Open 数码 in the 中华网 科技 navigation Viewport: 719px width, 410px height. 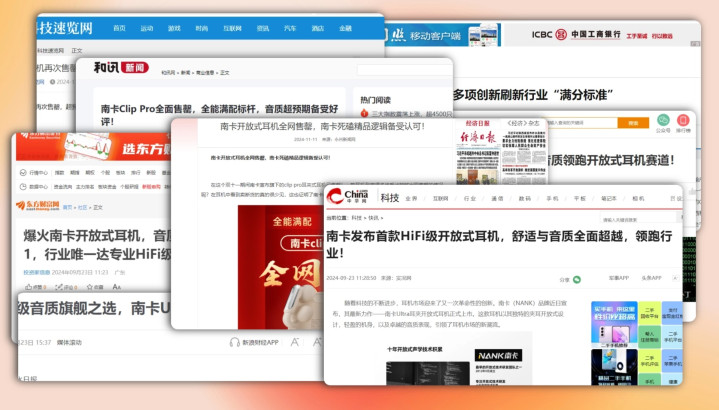(525, 199)
